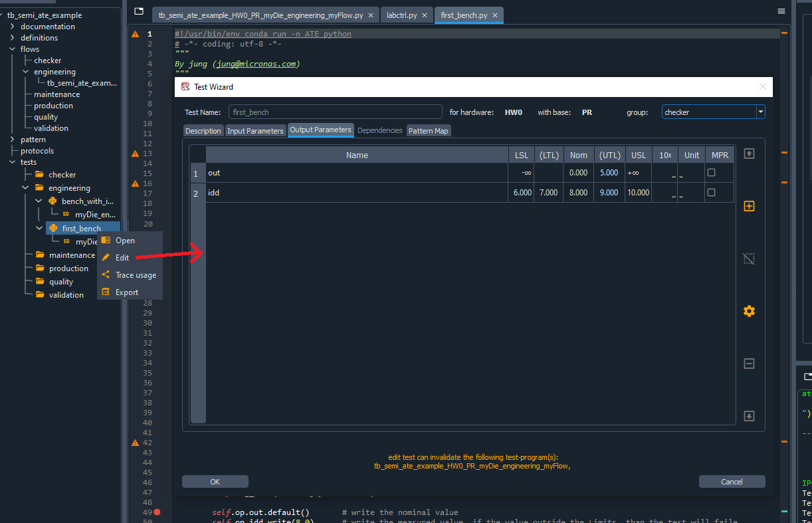Image resolution: width=812 pixels, height=523 pixels.
Task: Expand the documentation tree node
Action: tap(13, 27)
